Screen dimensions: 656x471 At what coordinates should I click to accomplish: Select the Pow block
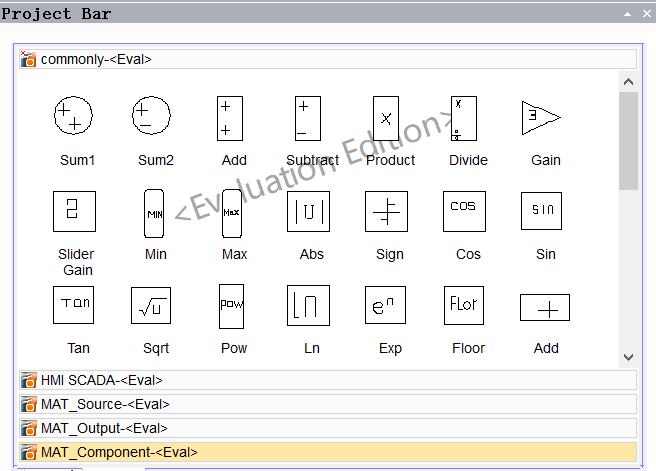pyautogui.click(x=231, y=305)
